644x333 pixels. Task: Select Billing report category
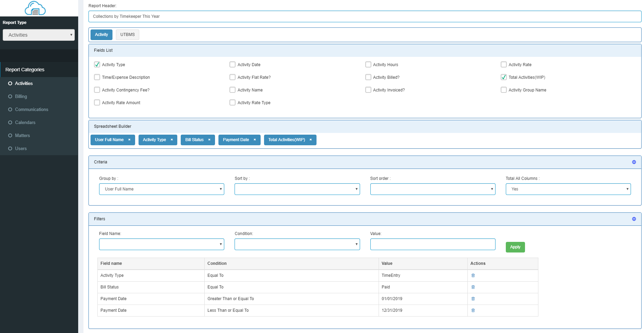coord(21,97)
